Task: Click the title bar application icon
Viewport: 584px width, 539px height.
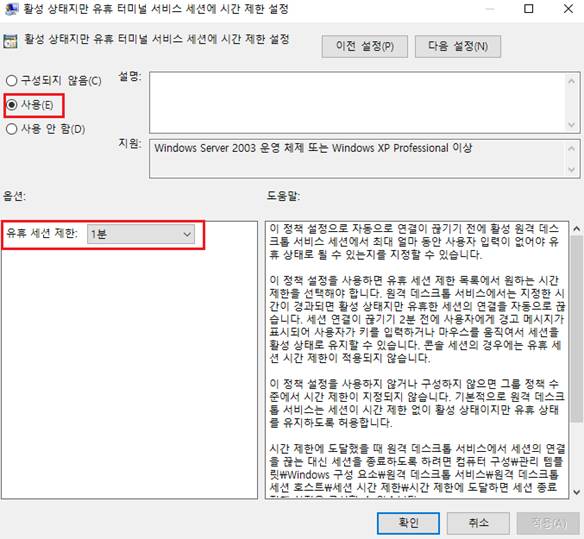Action: click(12, 8)
